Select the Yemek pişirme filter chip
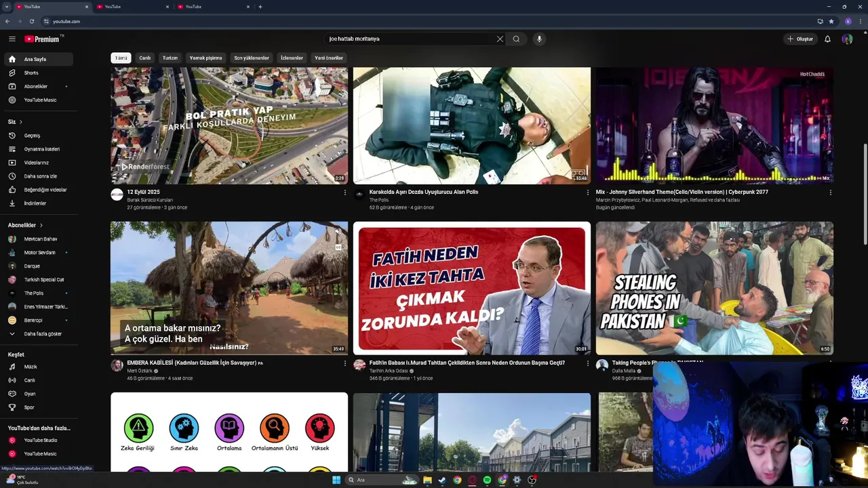This screenshot has width=868, height=488. click(206, 58)
